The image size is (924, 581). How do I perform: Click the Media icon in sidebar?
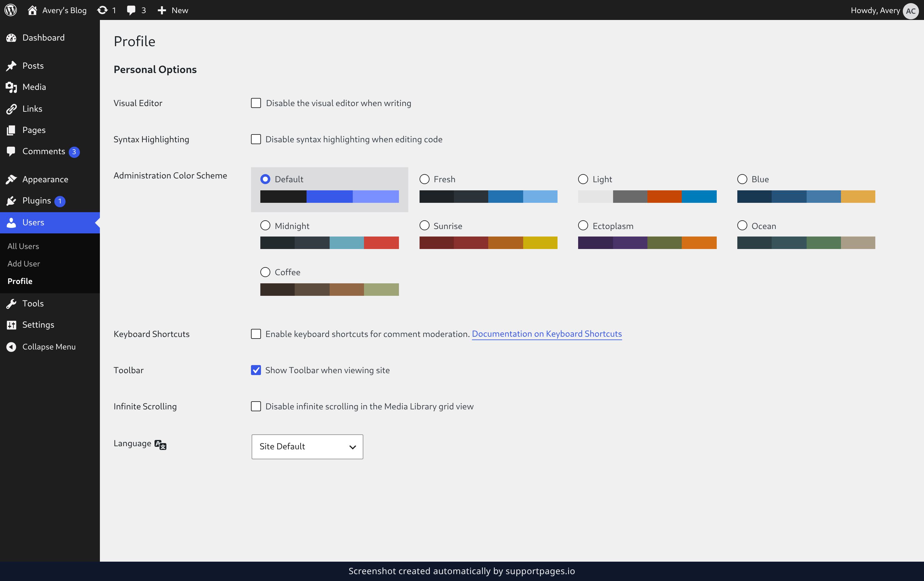pyautogui.click(x=11, y=87)
